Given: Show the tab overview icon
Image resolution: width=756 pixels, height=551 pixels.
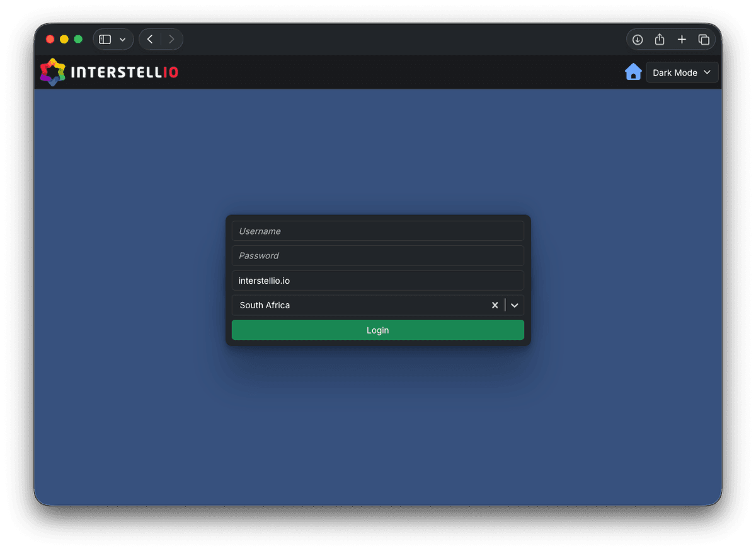Looking at the screenshot, I should pos(704,39).
